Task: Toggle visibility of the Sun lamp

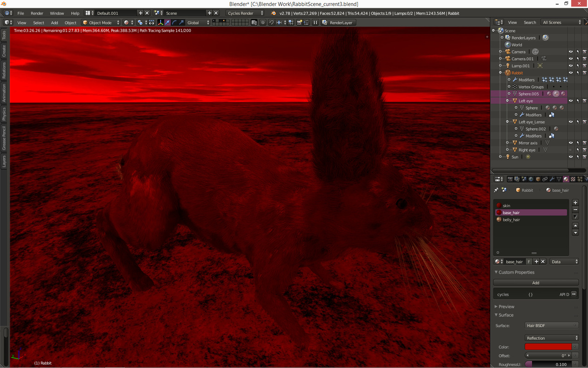Action: [x=571, y=157]
